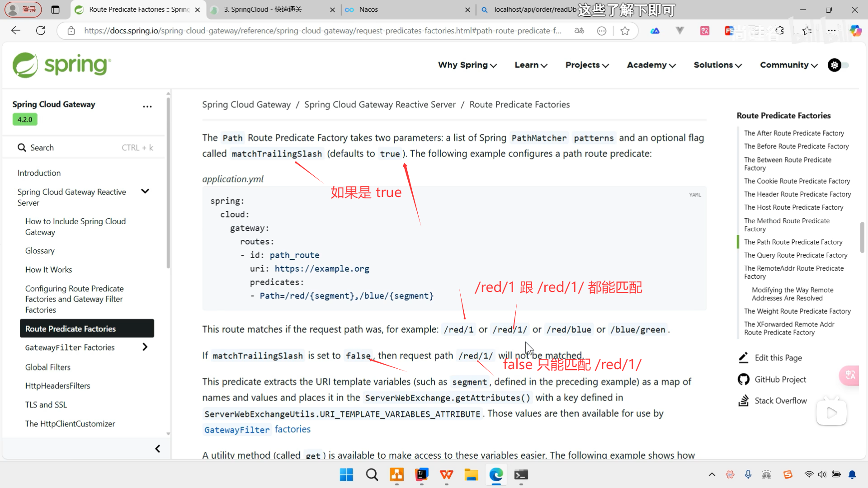Click the GitHub Project icon
The height and width of the screenshot is (488, 868).
(743, 380)
